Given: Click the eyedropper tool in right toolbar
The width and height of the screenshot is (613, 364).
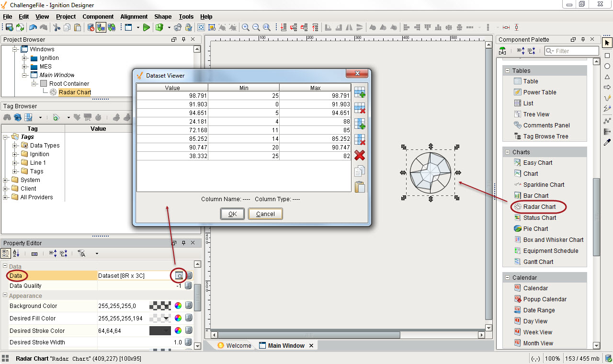Looking at the screenshot, I should pyautogui.click(x=607, y=142).
